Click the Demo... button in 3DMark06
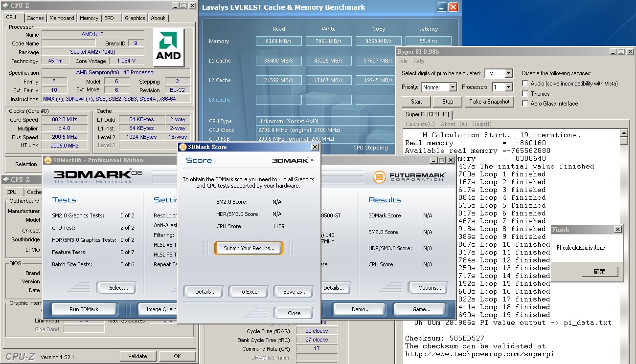The image size is (636, 364). point(361,309)
